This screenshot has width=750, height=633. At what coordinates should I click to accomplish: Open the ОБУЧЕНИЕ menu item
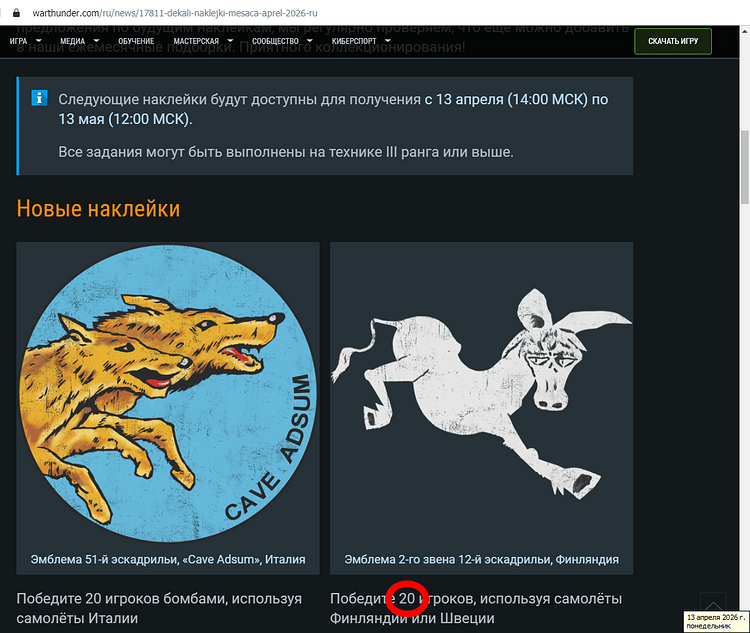point(136,41)
